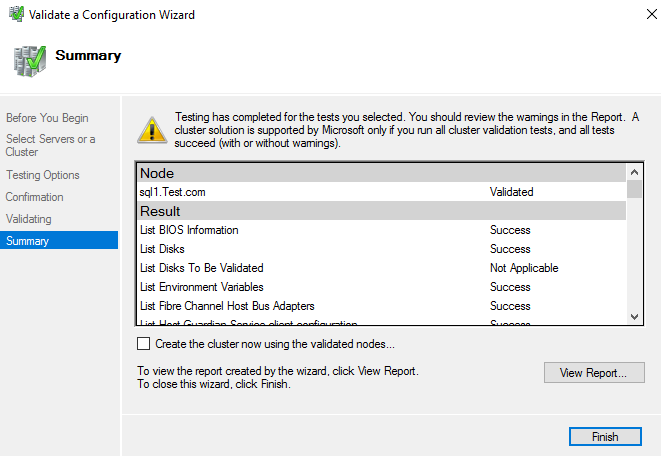Enable 'Create the cluster now' checkbox
Screen dimensions: 661x456
click(144, 344)
